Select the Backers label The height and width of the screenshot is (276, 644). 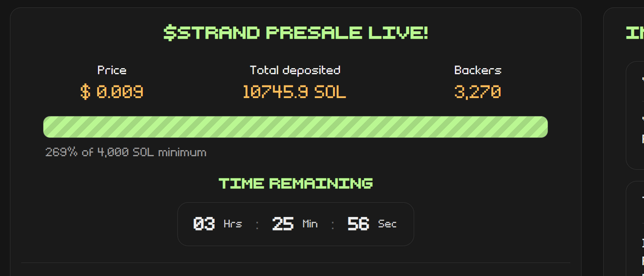[478, 70]
